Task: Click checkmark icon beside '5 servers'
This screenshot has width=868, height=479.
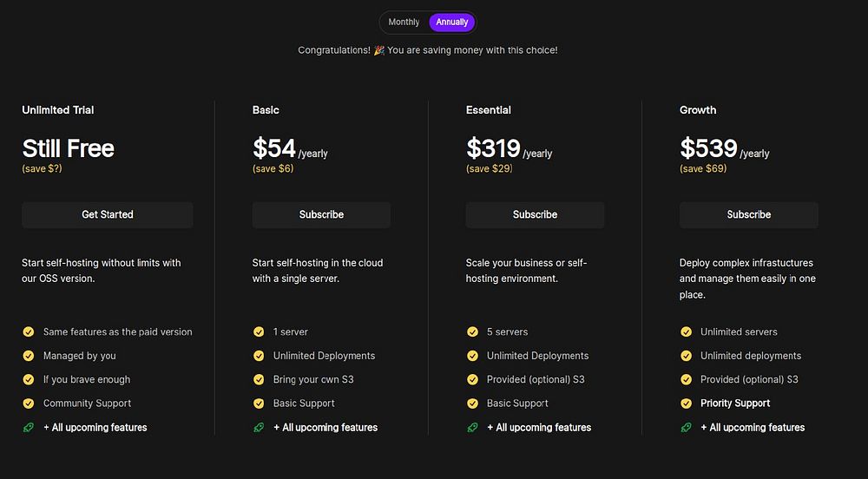Action: (472, 331)
